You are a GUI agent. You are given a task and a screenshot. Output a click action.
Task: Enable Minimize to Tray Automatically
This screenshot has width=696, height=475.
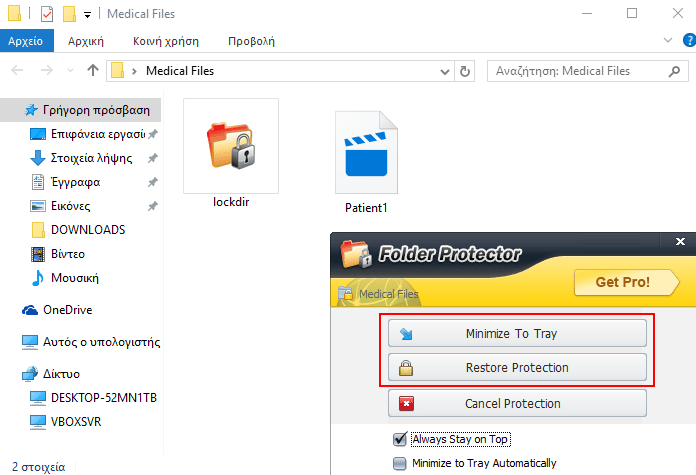tap(400, 463)
